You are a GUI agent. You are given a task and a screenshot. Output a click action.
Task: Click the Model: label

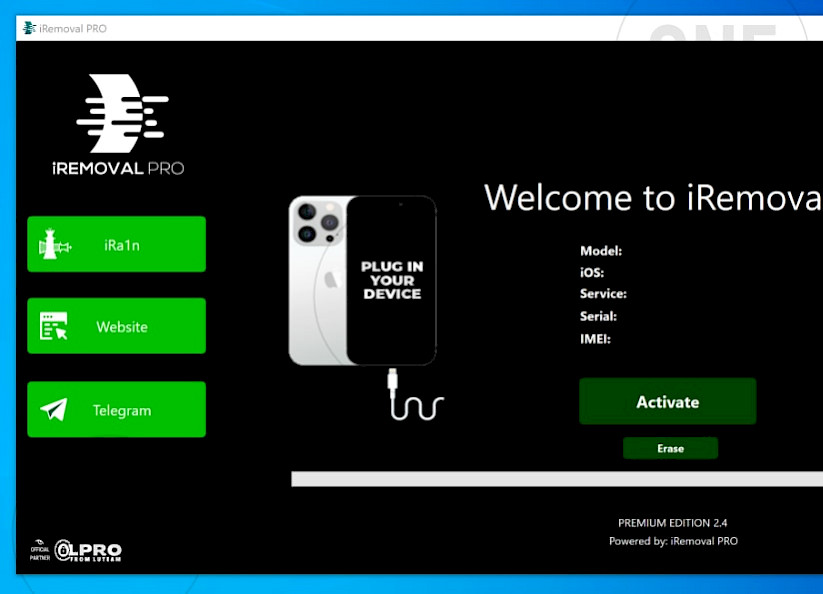click(601, 251)
